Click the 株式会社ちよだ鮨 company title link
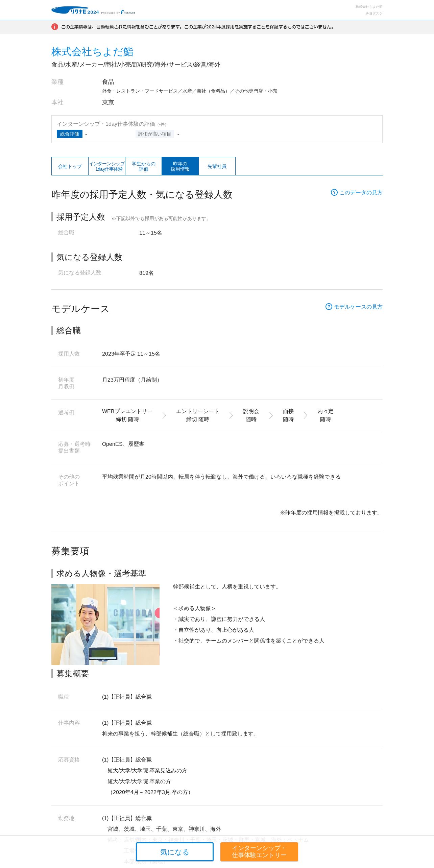This screenshot has height=868, width=434. (92, 52)
